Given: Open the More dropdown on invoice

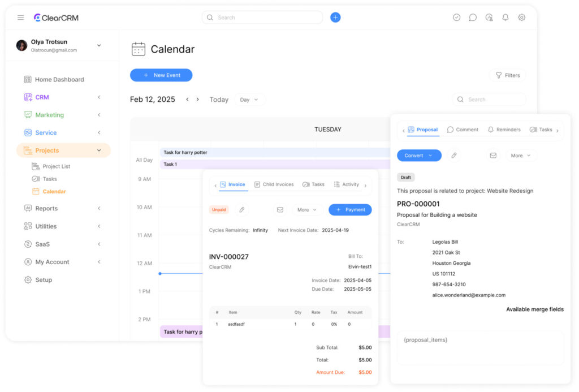Looking at the screenshot, I should coord(308,210).
